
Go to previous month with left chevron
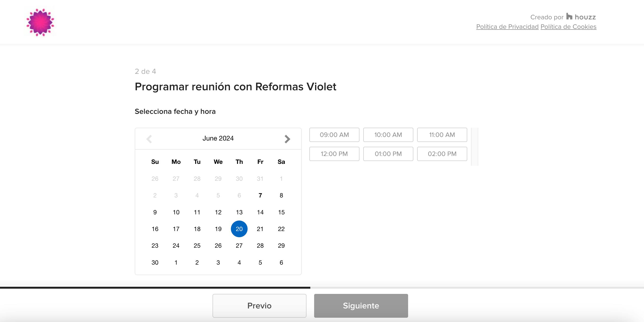[x=149, y=139]
